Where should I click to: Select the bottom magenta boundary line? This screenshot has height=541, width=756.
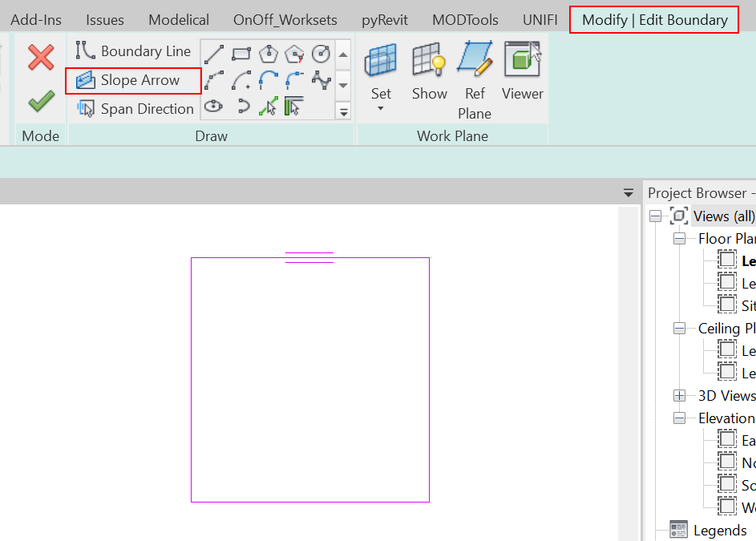pyautogui.click(x=310, y=502)
